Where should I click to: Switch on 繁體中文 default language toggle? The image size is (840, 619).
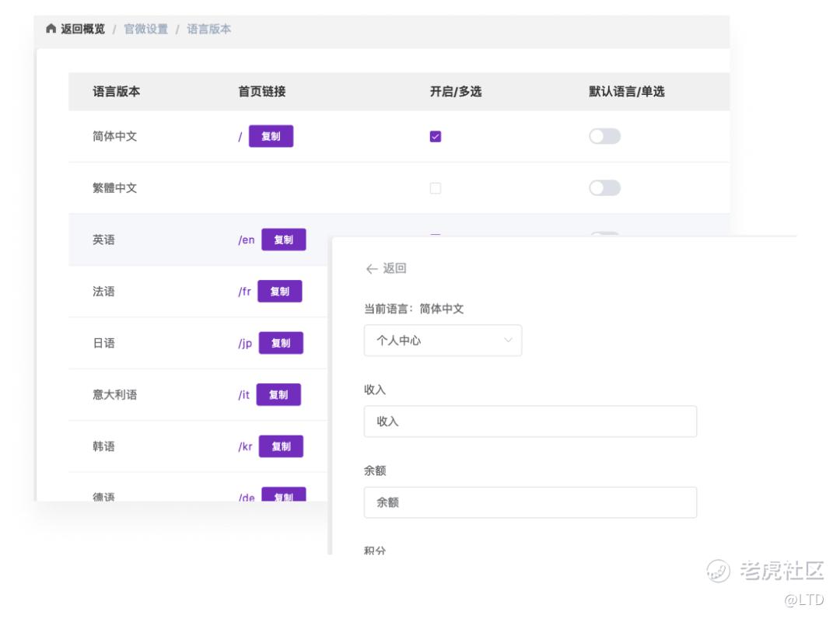pyautogui.click(x=604, y=188)
